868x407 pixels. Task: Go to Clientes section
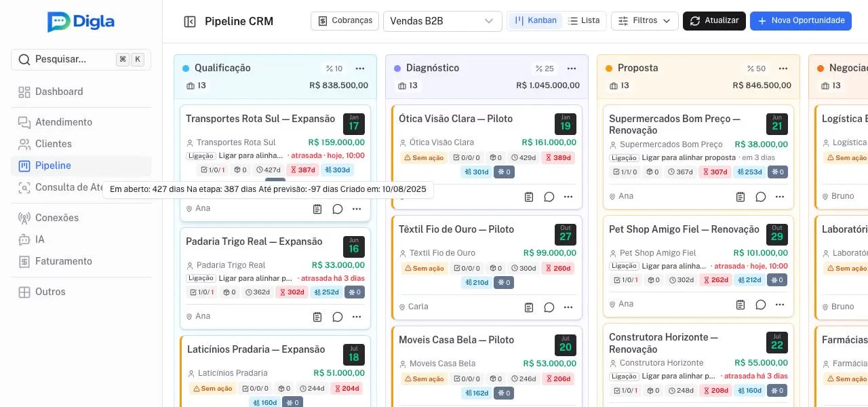click(81, 144)
